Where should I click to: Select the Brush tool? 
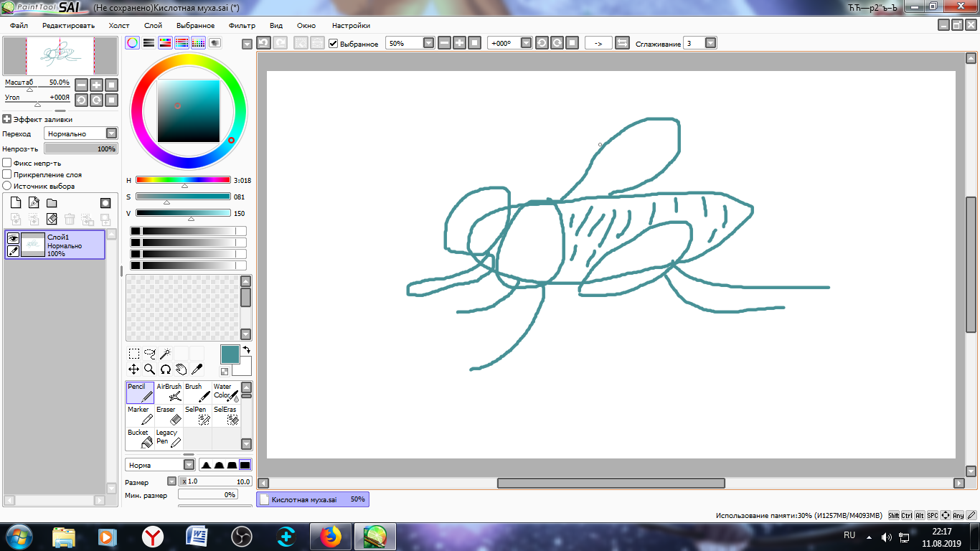pos(197,392)
